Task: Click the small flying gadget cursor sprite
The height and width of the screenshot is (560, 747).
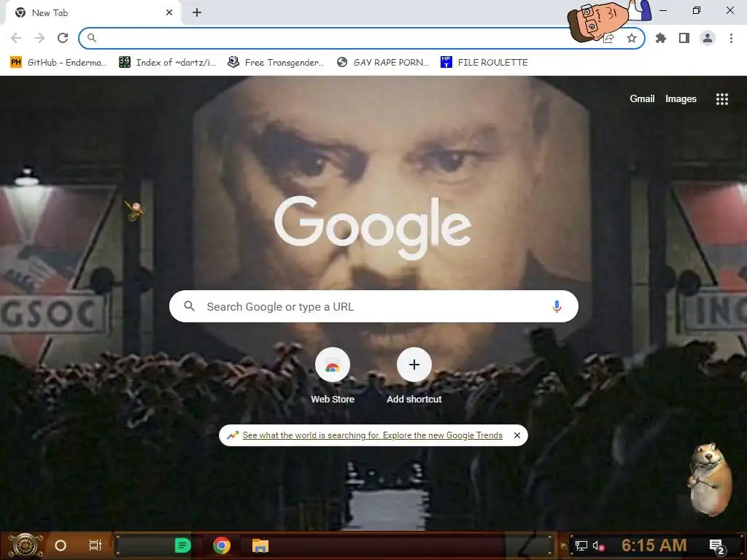Action: (134, 210)
